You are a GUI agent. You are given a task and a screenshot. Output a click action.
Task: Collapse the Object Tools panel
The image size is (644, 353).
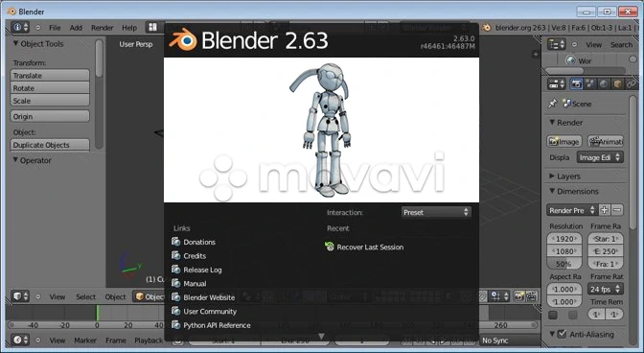tap(15, 43)
